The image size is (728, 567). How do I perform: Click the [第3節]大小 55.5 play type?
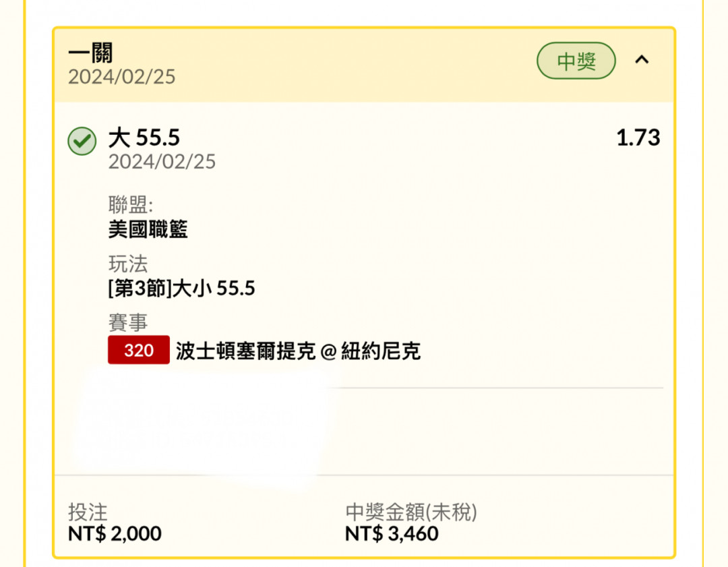click(x=181, y=289)
